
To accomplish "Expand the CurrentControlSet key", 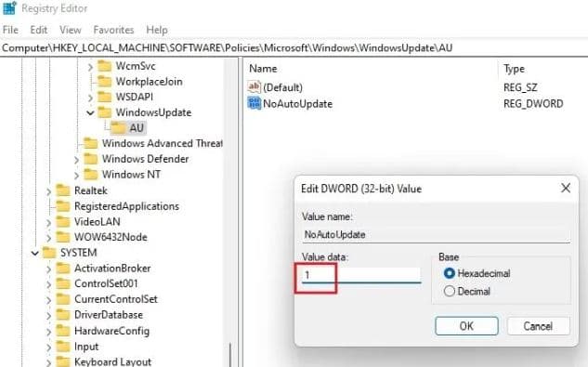I will [48, 300].
